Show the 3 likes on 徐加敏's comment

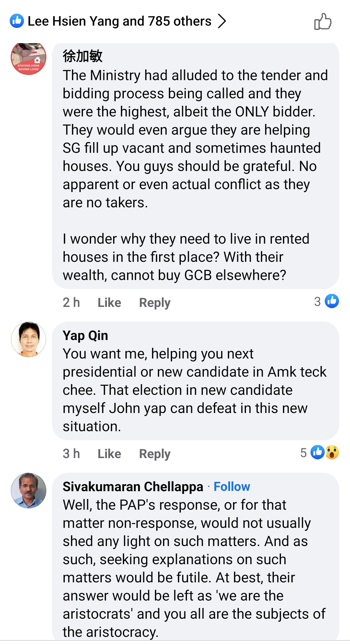click(326, 301)
